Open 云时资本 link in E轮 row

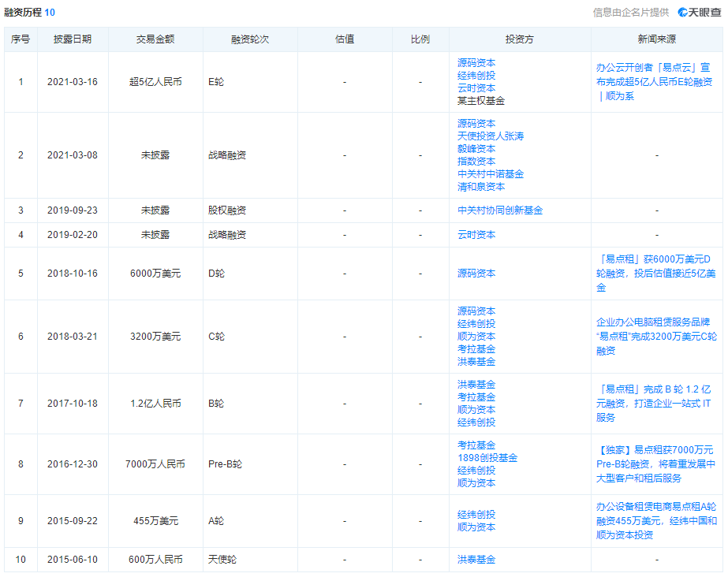click(476, 88)
